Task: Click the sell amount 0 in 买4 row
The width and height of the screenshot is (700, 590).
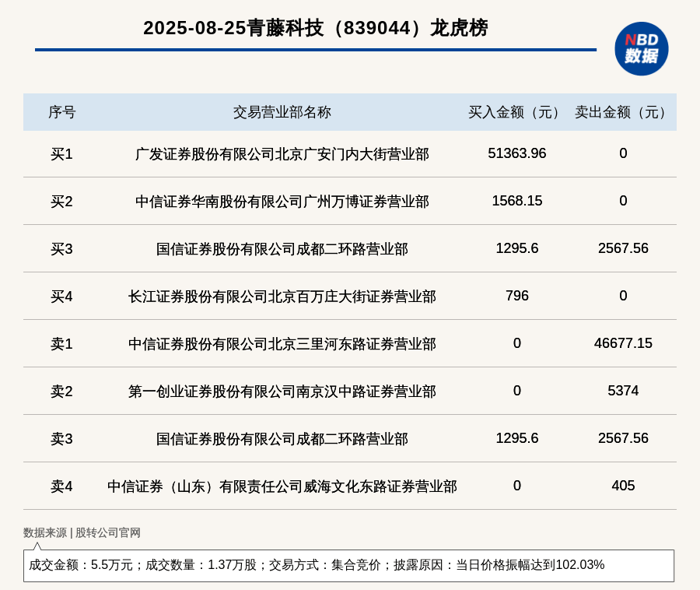Action: pos(623,296)
